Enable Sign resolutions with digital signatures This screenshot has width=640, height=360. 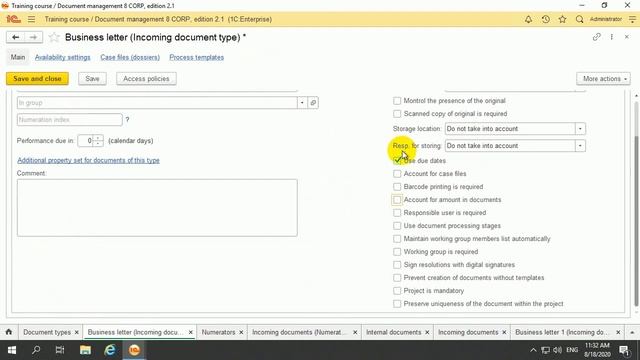pyautogui.click(x=397, y=265)
